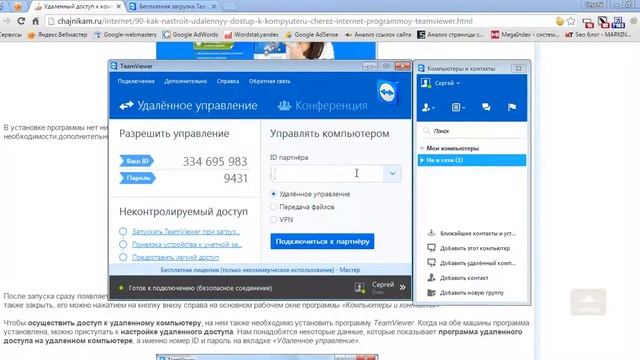Click the browser home button
Screen dimensions: 640x360
click(x=36, y=21)
